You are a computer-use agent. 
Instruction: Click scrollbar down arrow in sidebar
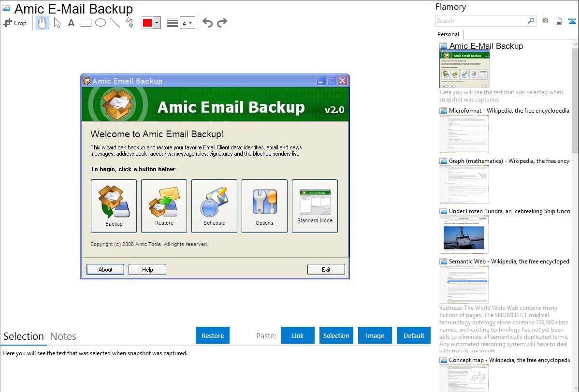tap(575, 388)
